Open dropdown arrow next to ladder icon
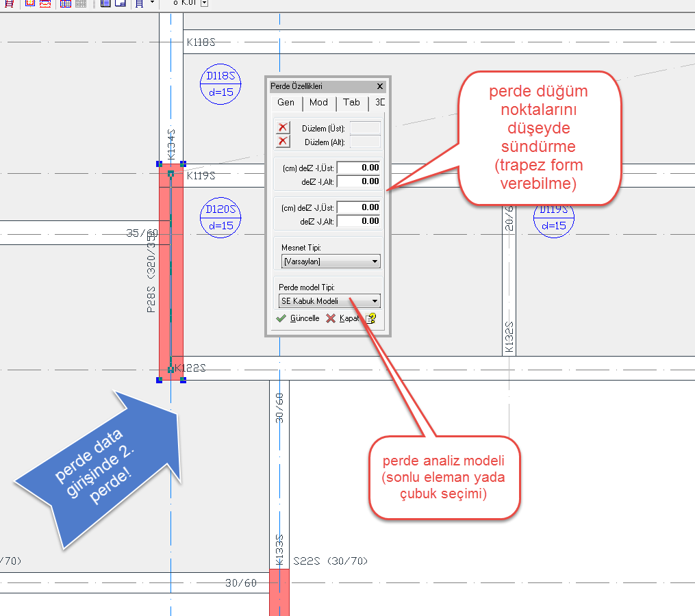Screen dimensions: 695x616 pyautogui.click(x=152, y=3)
